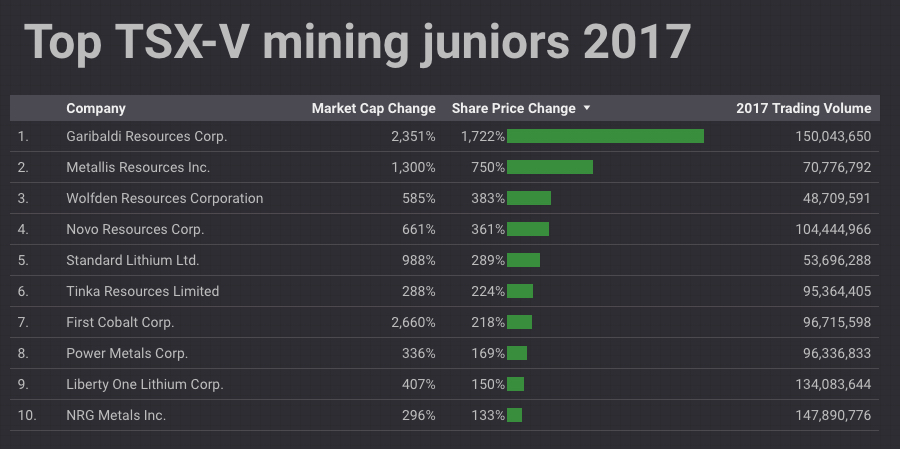Select Wolfden Resources Corporation entry
The width and height of the screenshot is (900, 449).
(165, 198)
